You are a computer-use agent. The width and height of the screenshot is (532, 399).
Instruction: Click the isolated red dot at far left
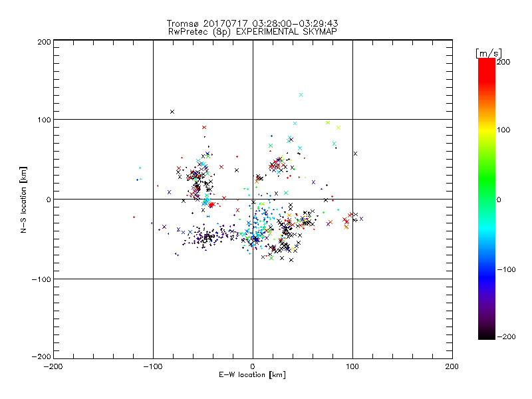click(134, 217)
